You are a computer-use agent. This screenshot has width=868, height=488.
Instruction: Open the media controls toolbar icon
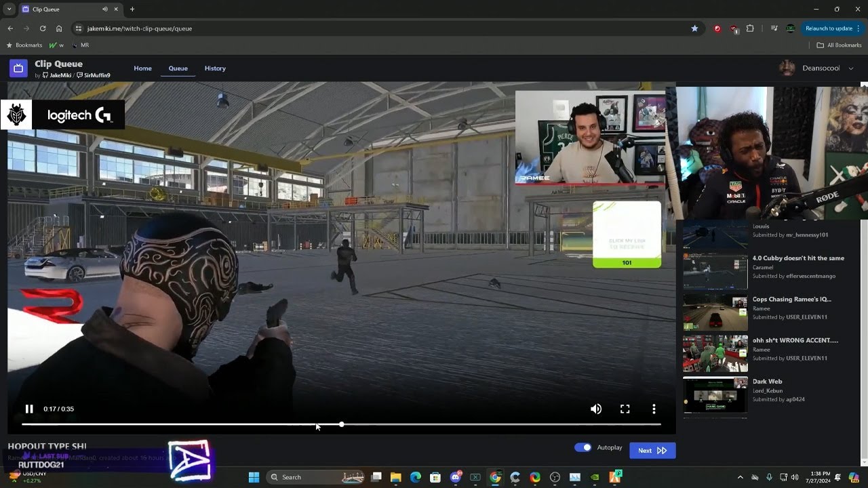[x=774, y=28]
